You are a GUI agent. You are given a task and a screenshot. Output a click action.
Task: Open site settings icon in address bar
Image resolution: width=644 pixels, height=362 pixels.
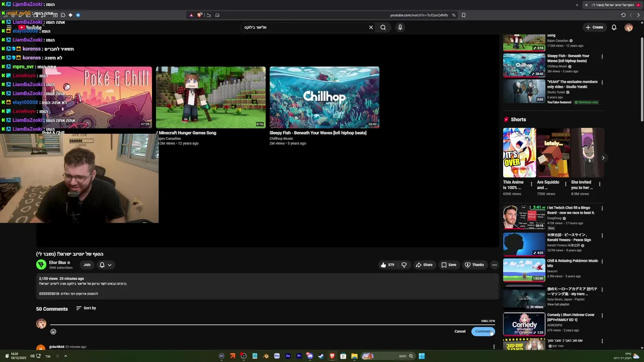click(453, 15)
